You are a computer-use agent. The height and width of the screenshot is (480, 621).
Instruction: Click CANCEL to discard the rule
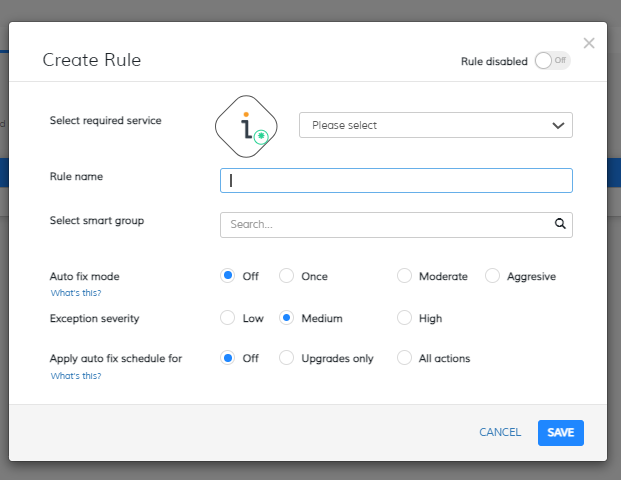click(500, 432)
